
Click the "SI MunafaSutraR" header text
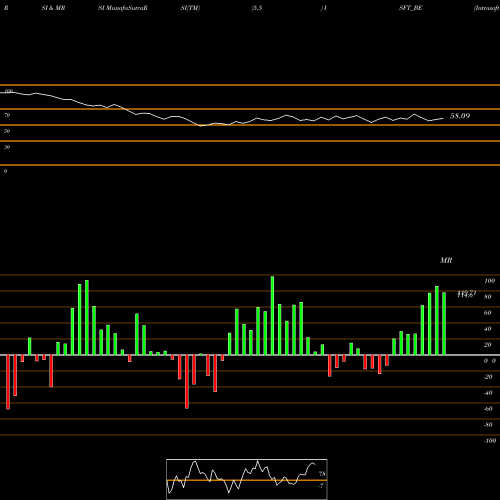click(x=123, y=8)
